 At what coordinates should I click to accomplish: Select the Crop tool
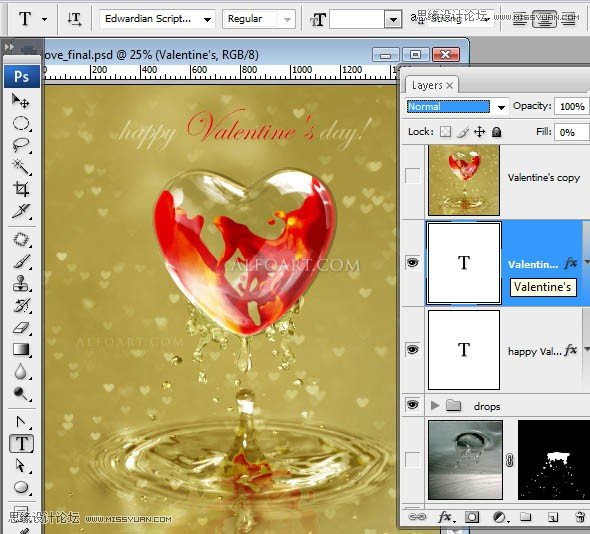click(21, 189)
